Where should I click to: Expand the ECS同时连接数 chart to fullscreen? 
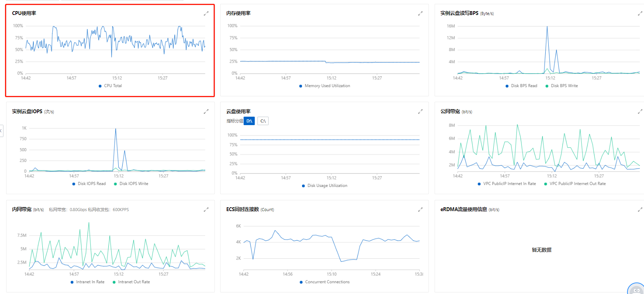[x=420, y=210]
